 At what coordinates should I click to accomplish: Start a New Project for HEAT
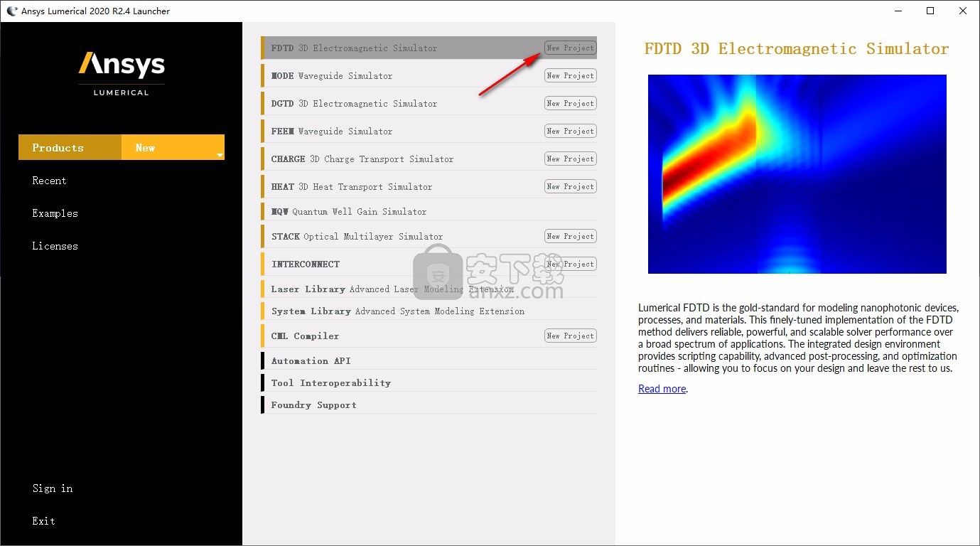(x=570, y=186)
